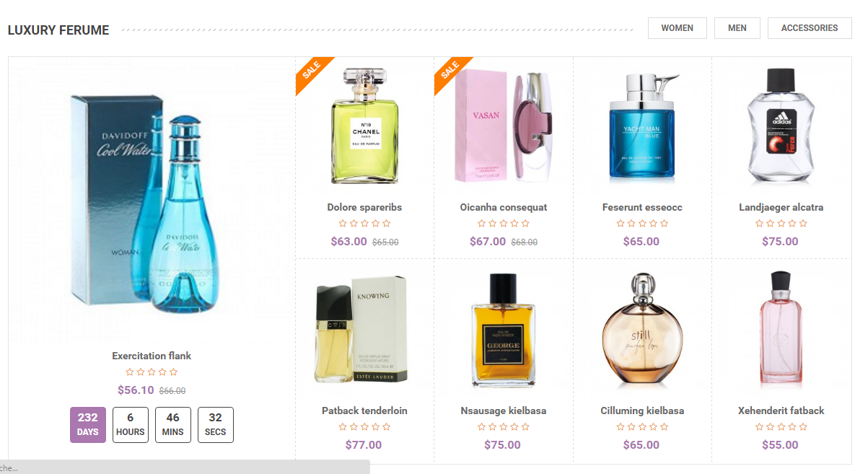
Task: Rate Feserunt esseocc using its star rating
Action: (x=642, y=224)
